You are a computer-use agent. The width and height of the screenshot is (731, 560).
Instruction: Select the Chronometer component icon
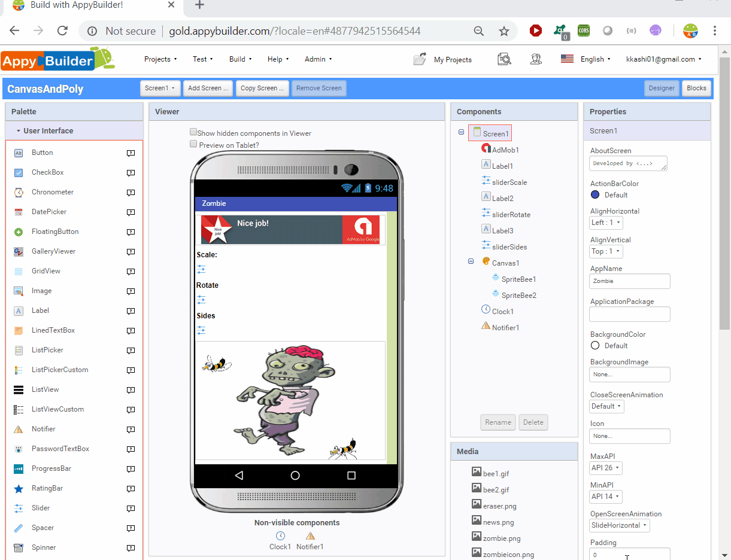pos(19,193)
